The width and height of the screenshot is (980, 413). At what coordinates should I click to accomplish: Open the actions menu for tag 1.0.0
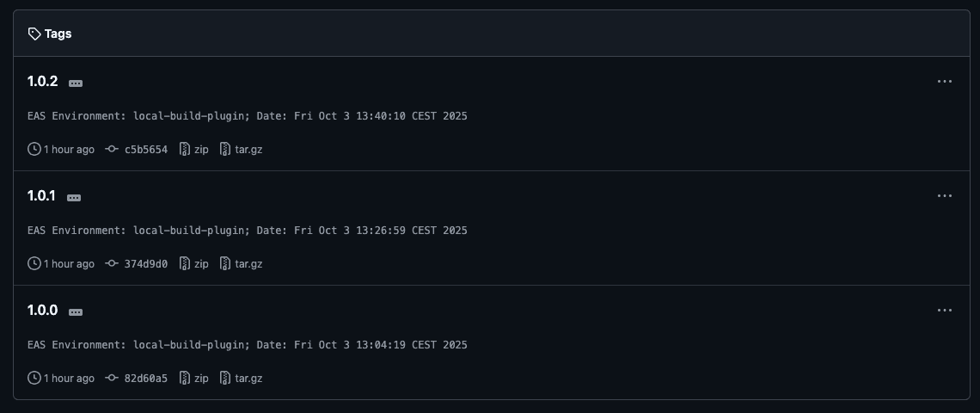tap(944, 311)
